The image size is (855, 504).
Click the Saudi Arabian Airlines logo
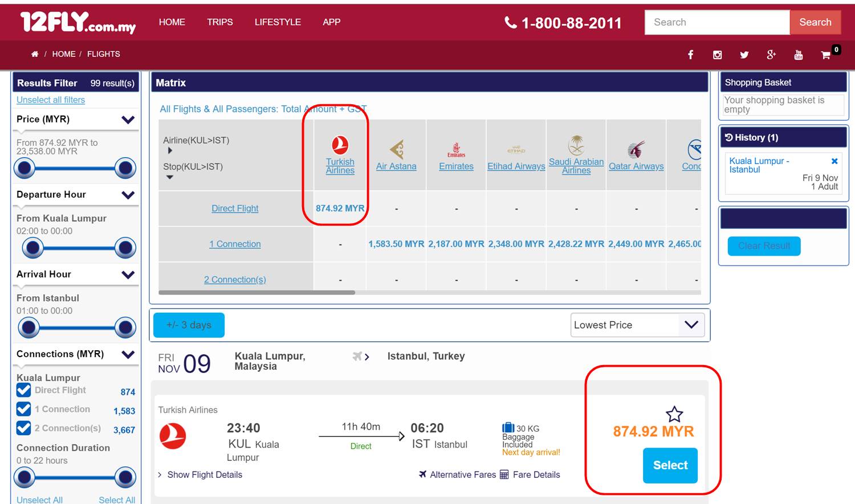point(576,146)
